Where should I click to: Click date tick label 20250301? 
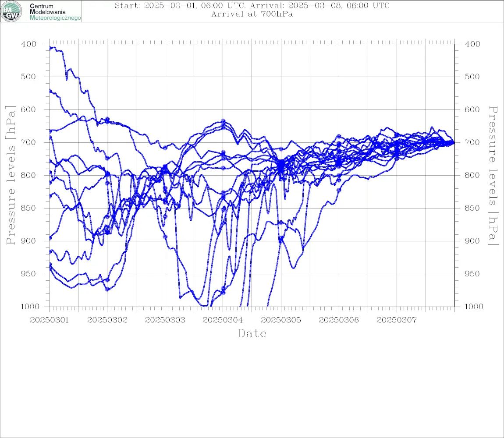click(49, 320)
